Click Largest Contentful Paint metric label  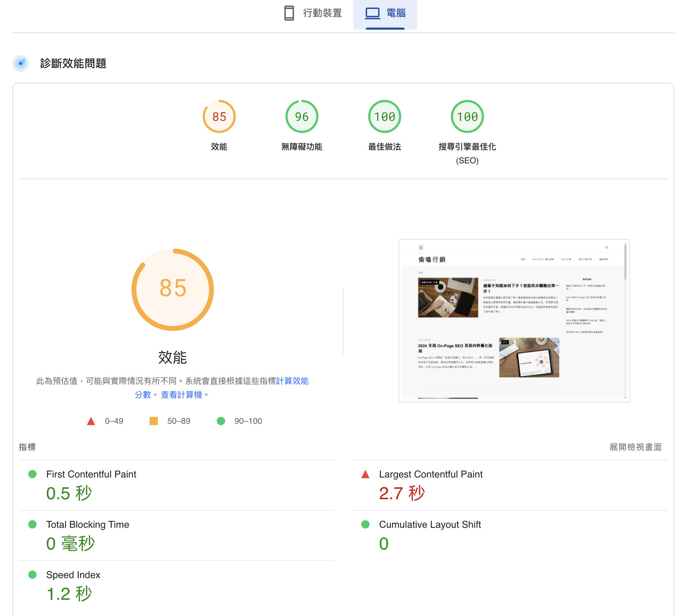pos(431,474)
